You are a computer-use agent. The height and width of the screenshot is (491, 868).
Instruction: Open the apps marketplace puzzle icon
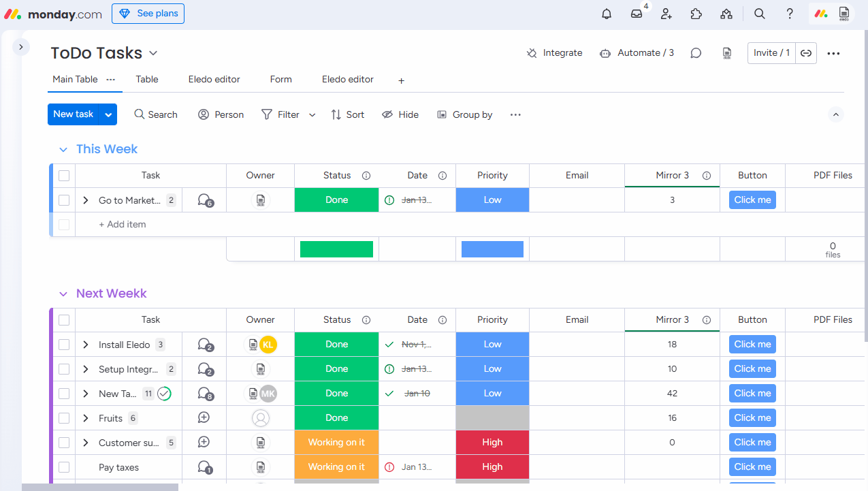(696, 14)
